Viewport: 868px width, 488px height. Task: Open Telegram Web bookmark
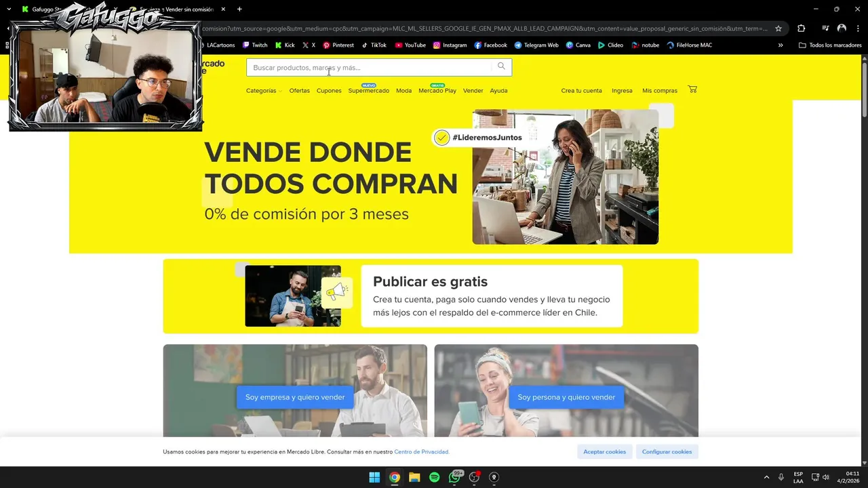point(536,45)
